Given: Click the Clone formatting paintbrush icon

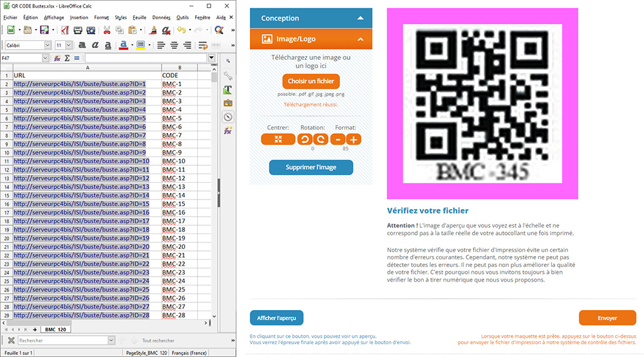Looking at the screenshot, I should 153,30.
